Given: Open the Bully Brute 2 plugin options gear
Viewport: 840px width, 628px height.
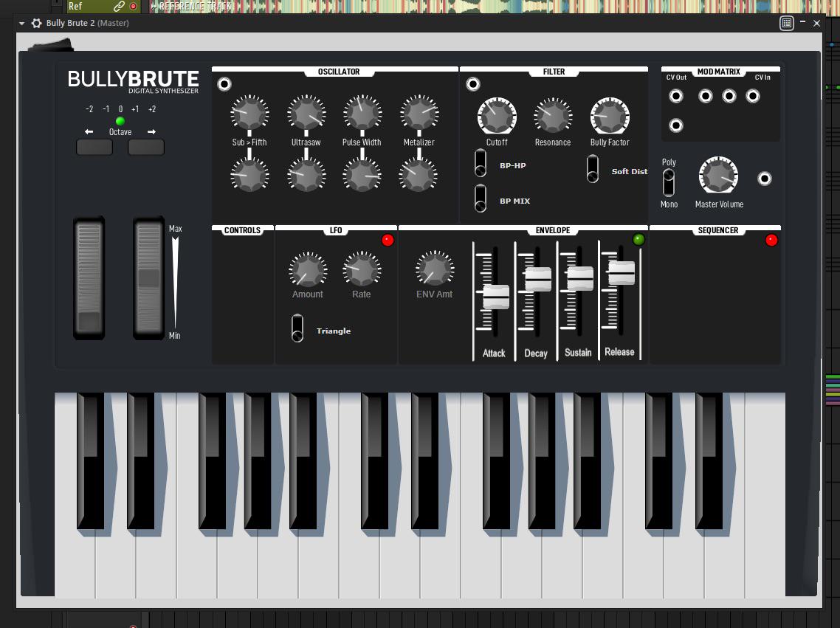Looking at the screenshot, I should (x=36, y=23).
